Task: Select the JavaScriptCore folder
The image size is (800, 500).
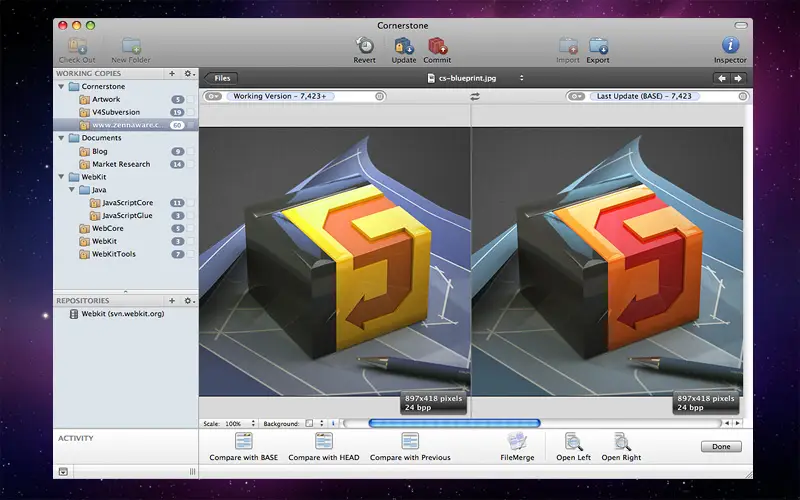Action: pos(128,203)
